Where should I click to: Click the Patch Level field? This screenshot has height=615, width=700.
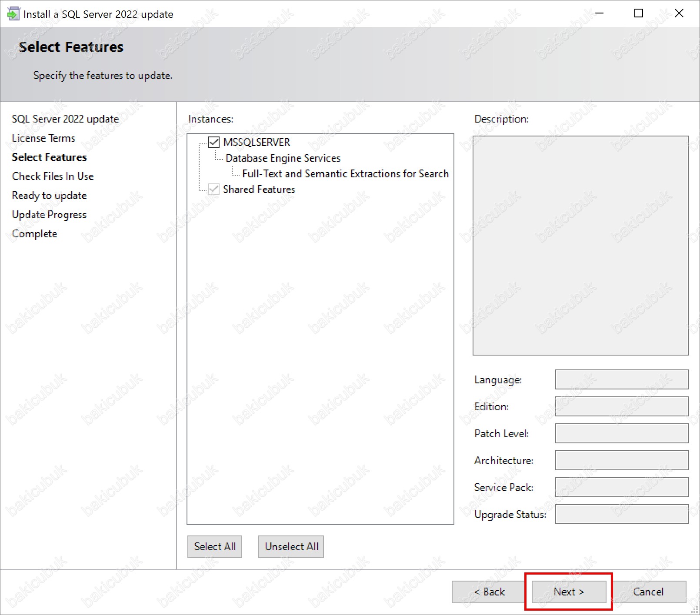click(622, 433)
